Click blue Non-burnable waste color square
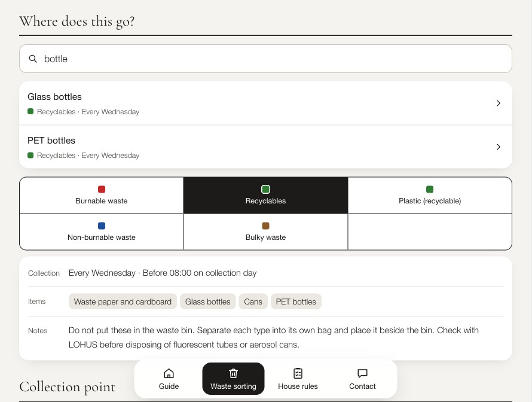The image size is (532, 402). pyautogui.click(x=102, y=226)
